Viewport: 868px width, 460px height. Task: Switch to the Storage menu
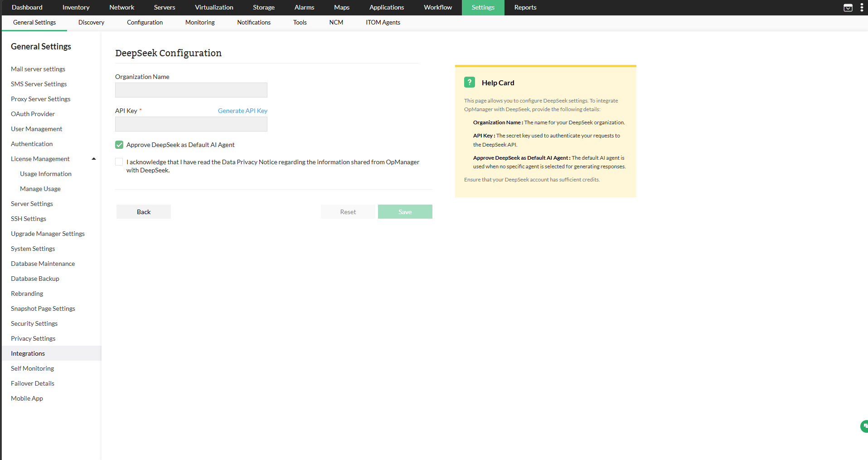pyautogui.click(x=264, y=8)
